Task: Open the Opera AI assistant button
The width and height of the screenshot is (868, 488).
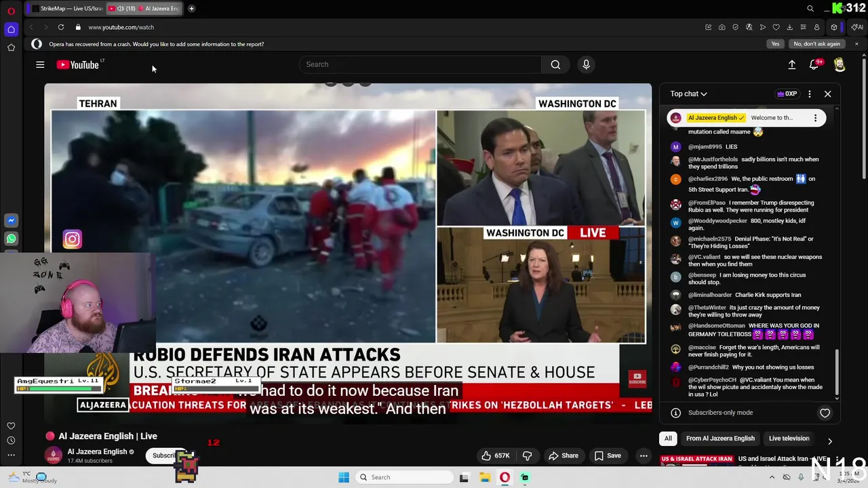Action: 857,27
